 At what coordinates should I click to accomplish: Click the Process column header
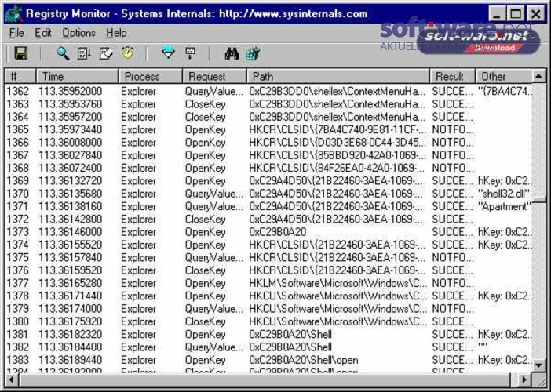coord(151,76)
